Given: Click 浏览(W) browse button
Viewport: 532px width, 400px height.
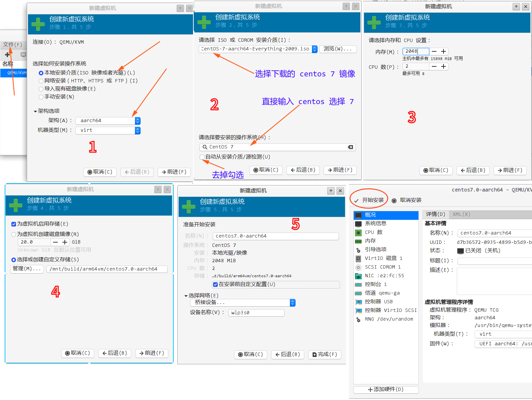Looking at the screenshot, I should (x=338, y=49).
